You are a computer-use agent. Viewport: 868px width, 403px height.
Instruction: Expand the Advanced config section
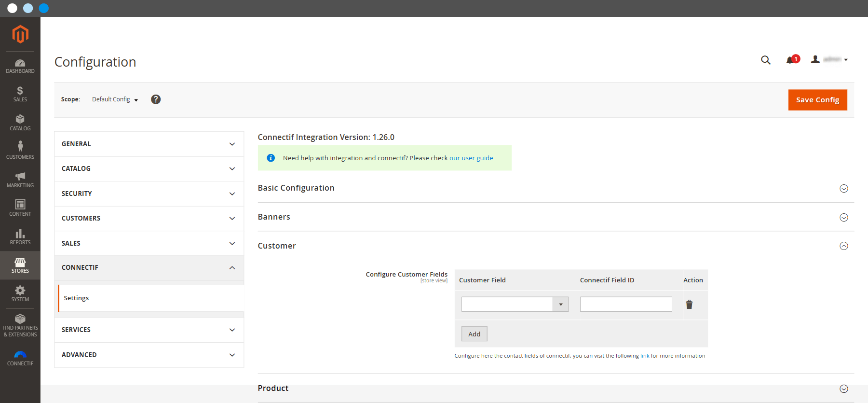click(149, 355)
